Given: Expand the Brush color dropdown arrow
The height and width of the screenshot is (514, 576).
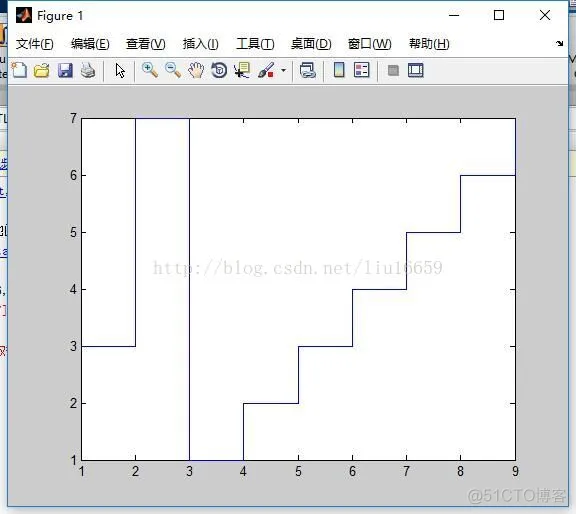Looking at the screenshot, I should pyautogui.click(x=283, y=70).
